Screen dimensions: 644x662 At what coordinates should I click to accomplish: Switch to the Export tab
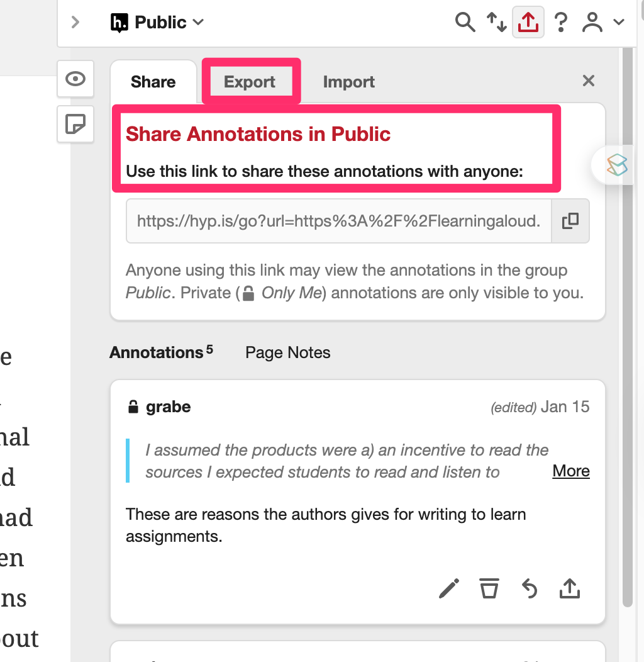(x=250, y=82)
